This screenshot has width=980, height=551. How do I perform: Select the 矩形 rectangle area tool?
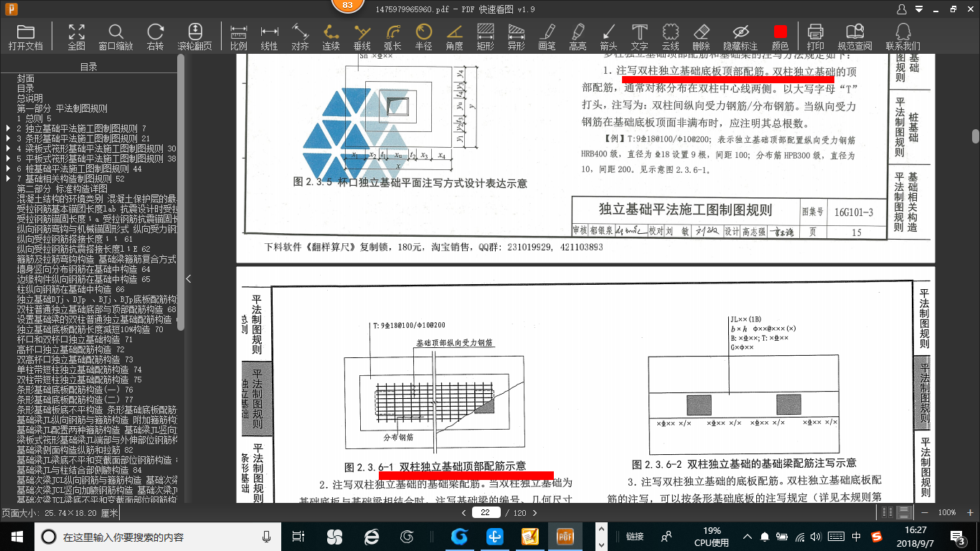point(485,37)
